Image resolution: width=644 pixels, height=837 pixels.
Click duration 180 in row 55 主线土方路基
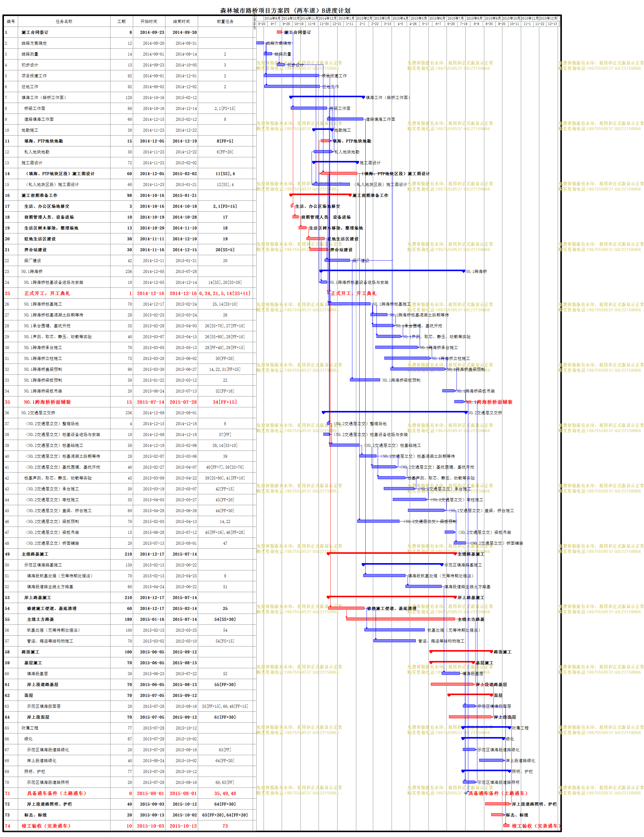128,619
